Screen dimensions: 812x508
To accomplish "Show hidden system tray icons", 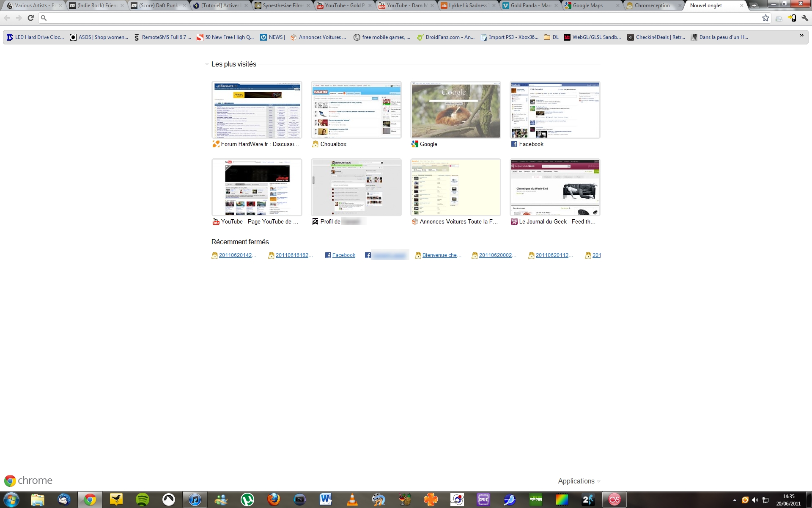I will [734, 500].
